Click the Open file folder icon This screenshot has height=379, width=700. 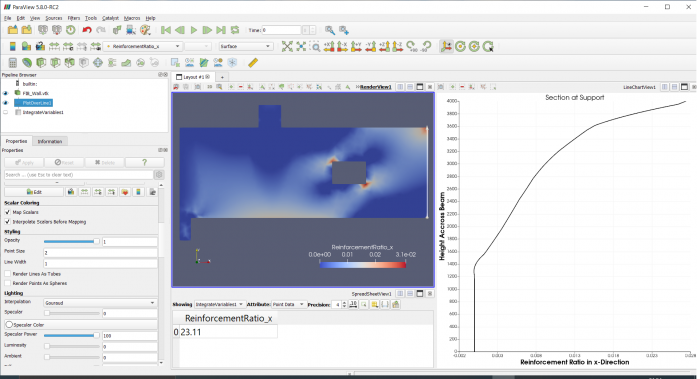(12, 30)
